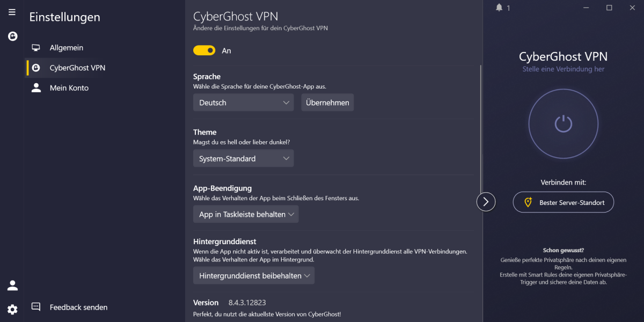Toggle the yellow switch under CyberGhost VPN heading
Image resolution: width=644 pixels, height=322 pixels.
tap(204, 50)
